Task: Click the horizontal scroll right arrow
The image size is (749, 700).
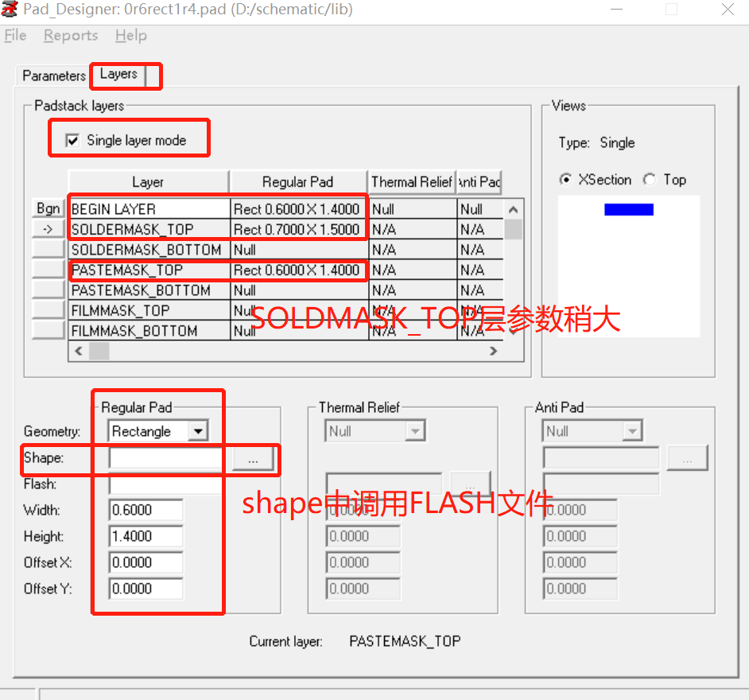Action: pyautogui.click(x=494, y=352)
